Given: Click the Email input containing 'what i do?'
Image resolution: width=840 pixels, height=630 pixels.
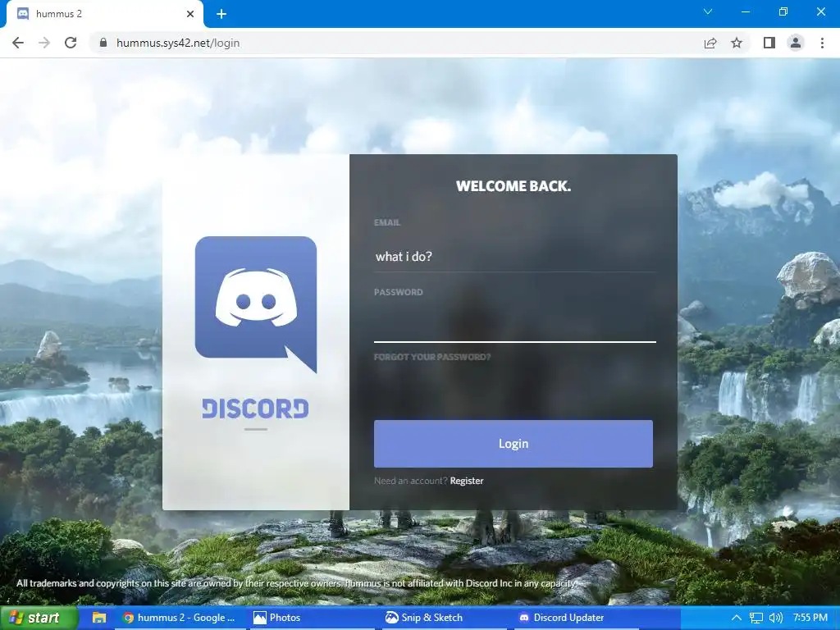Looking at the screenshot, I should click(x=515, y=256).
